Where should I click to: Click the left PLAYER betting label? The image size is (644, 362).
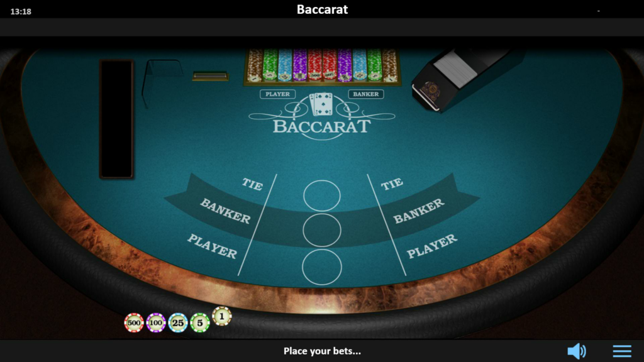coord(213,246)
